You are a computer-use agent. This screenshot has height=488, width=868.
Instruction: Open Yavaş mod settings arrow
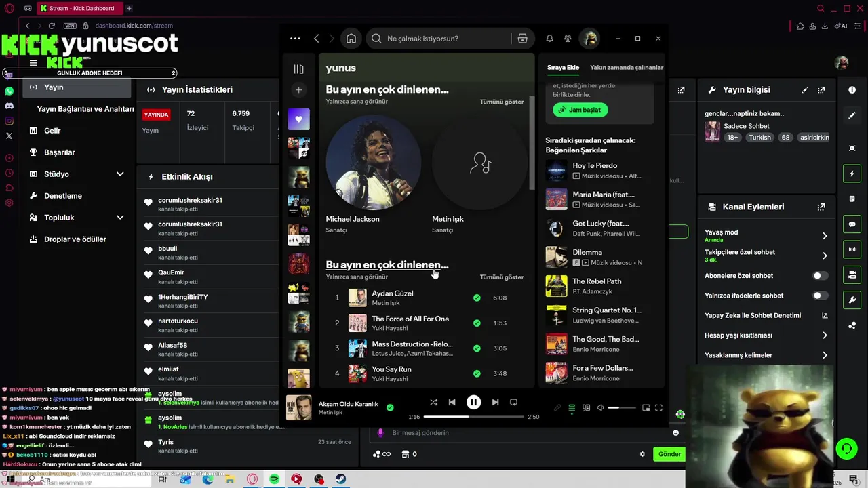(x=825, y=236)
